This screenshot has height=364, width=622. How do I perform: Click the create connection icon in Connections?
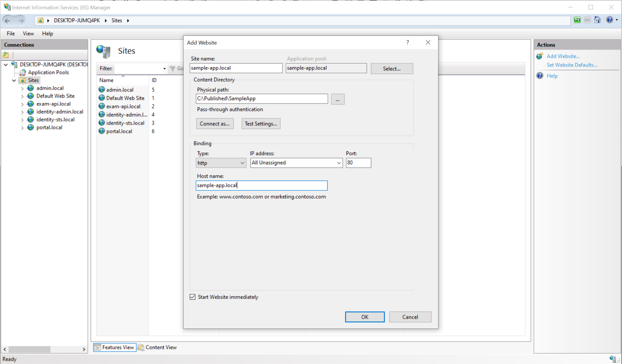tap(6, 55)
